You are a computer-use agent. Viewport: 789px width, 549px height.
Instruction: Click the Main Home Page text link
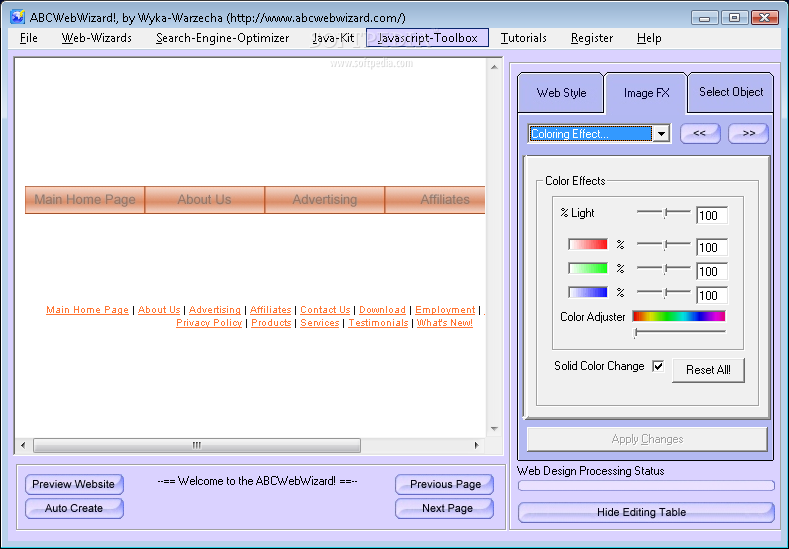pyautogui.click(x=88, y=309)
